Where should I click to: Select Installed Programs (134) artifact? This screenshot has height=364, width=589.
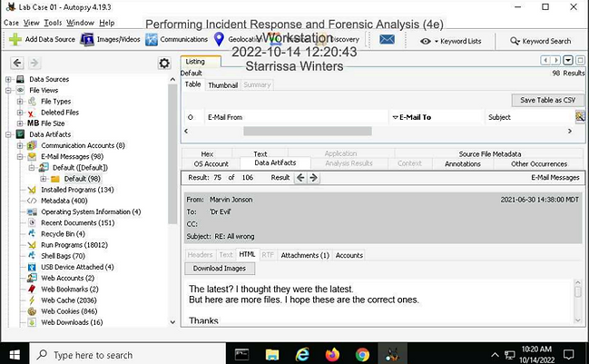pos(77,190)
